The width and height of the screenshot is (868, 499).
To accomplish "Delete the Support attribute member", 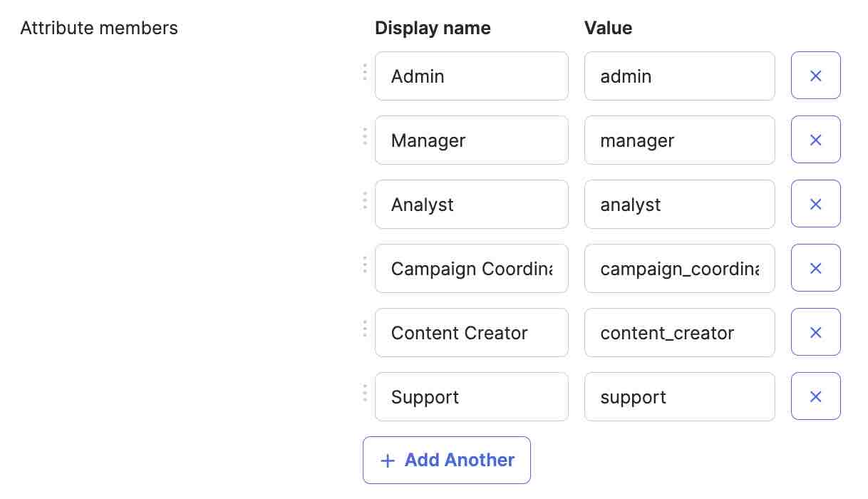I will click(815, 396).
